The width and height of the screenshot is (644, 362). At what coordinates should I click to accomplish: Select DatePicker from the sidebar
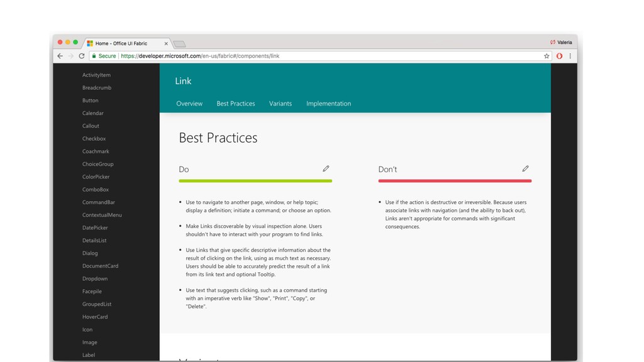[x=95, y=228]
